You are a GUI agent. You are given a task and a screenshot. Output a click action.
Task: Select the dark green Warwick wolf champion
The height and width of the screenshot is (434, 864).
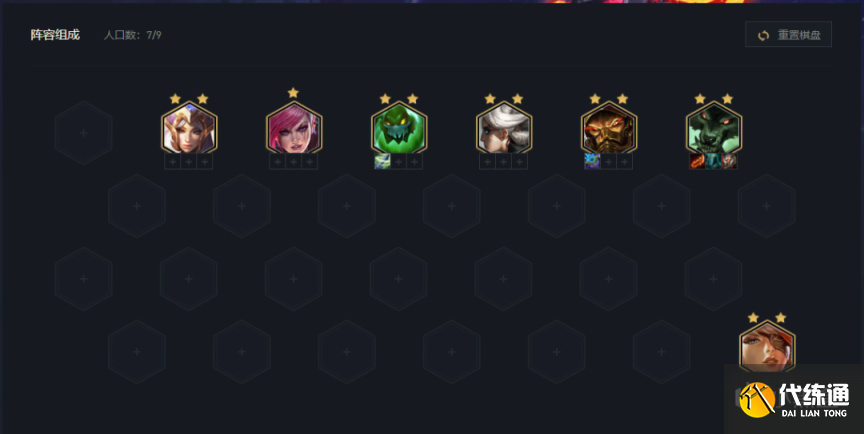[714, 130]
